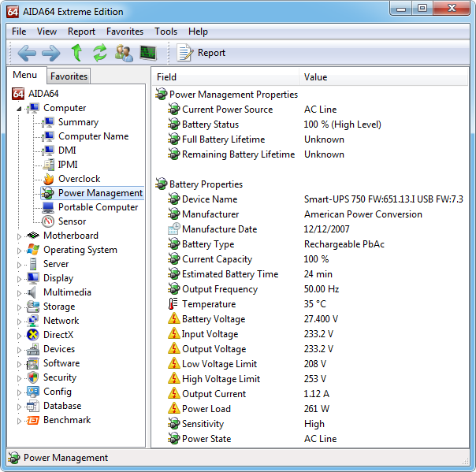
Task: Open the green monitor graph toolbar icon
Action: point(148,53)
